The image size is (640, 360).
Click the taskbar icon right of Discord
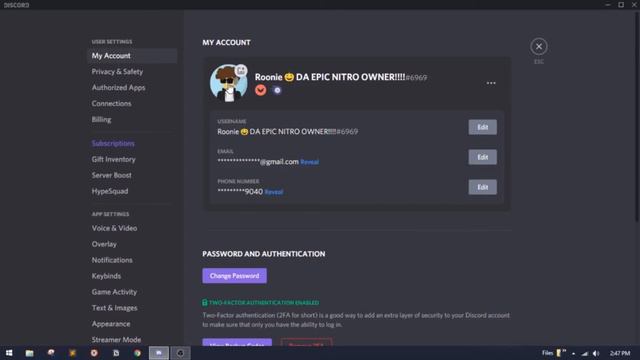180,353
